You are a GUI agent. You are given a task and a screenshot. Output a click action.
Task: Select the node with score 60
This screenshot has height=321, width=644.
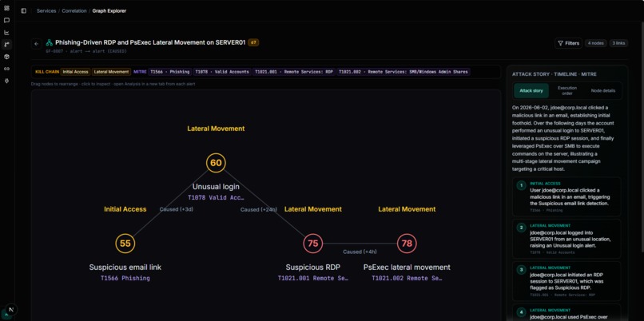pos(216,163)
